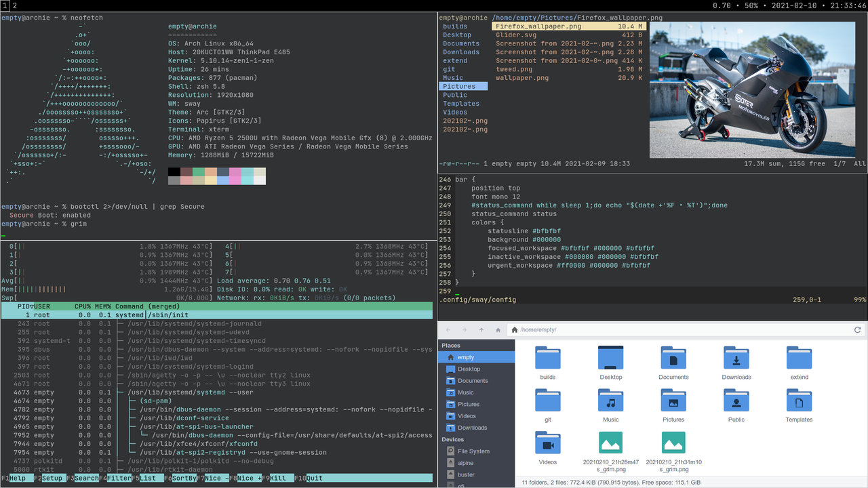Sort htop by the MEM% column header
The image size is (868, 488).
pyautogui.click(x=103, y=306)
